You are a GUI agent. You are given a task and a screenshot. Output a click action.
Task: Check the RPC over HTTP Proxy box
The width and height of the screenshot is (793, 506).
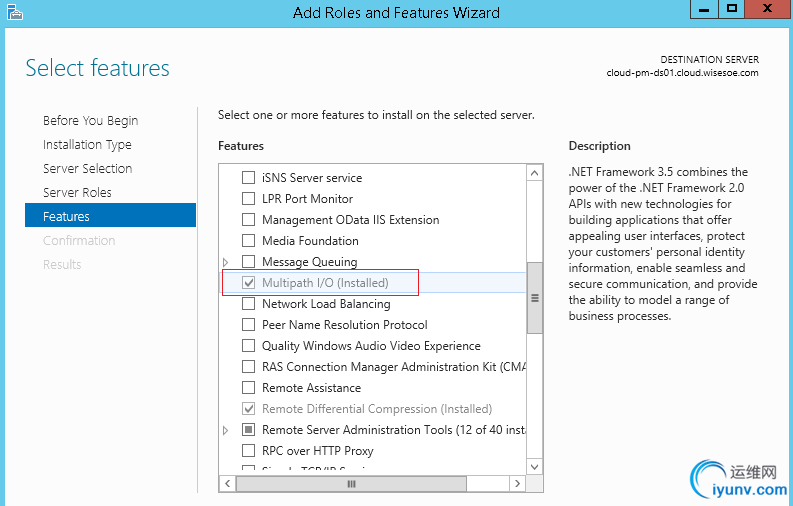249,451
